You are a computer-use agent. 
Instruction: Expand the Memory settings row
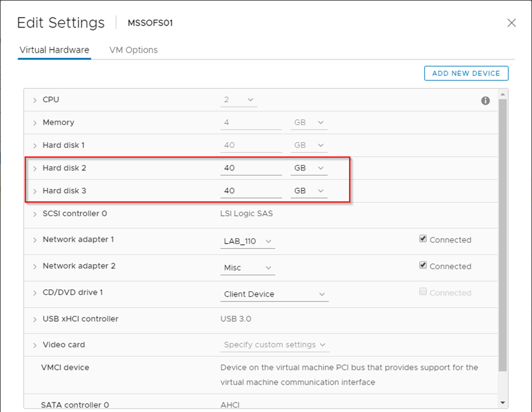click(x=35, y=123)
